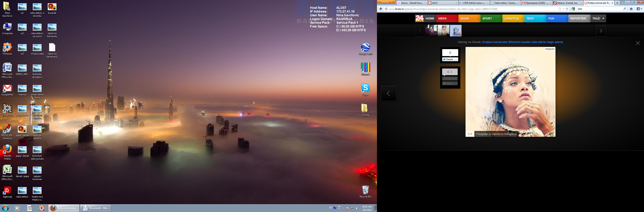Screen dimensions: 644x212
Task: Select the SPORT menu item
Action: click(x=487, y=18)
